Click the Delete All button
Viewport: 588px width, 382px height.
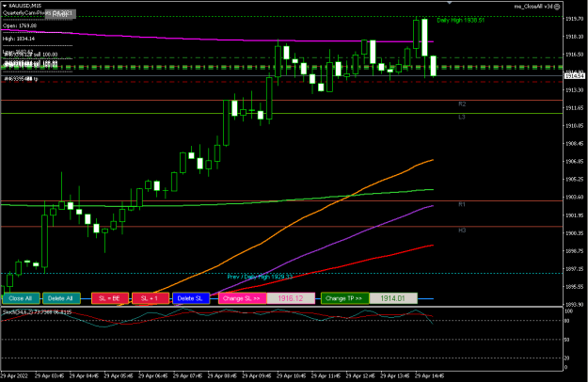point(61,298)
